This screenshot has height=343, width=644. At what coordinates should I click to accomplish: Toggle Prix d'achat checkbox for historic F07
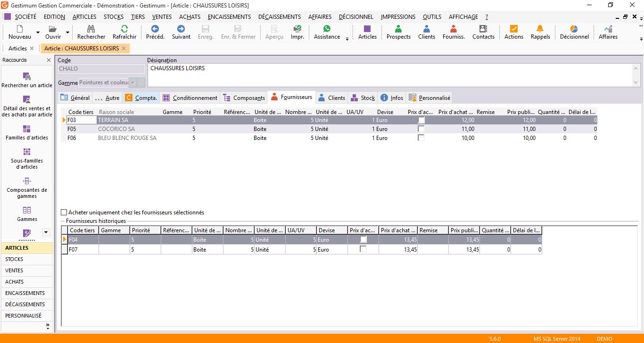tap(363, 249)
